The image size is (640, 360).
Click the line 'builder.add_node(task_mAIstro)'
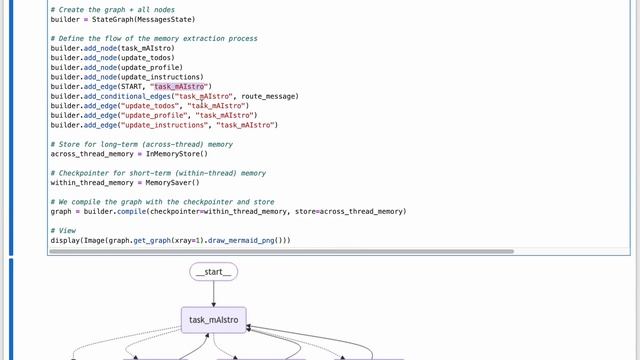pyautogui.click(x=113, y=48)
